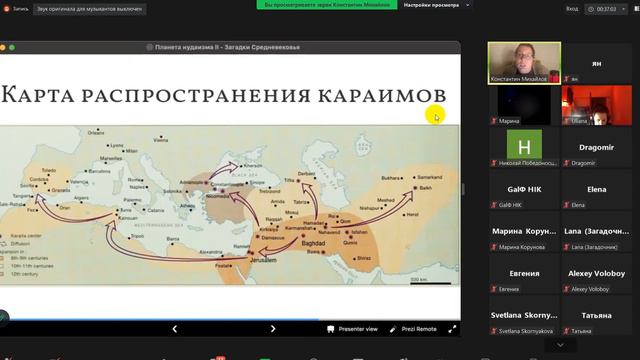Select the Марина Корун... participant tile
640x360 pixels.
click(524, 231)
